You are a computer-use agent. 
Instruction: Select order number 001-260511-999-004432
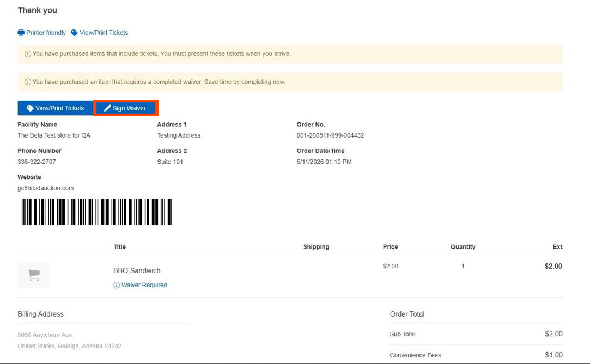(330, 135)
